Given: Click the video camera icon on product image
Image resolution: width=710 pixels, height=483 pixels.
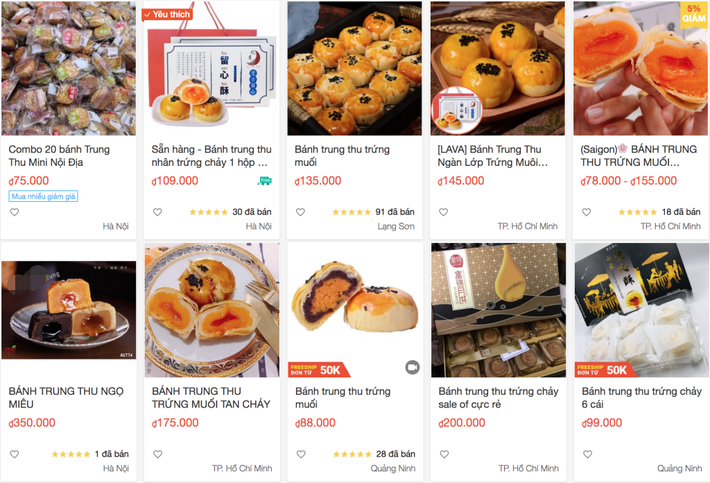Looking at the screenshot, I should [412, 368].
